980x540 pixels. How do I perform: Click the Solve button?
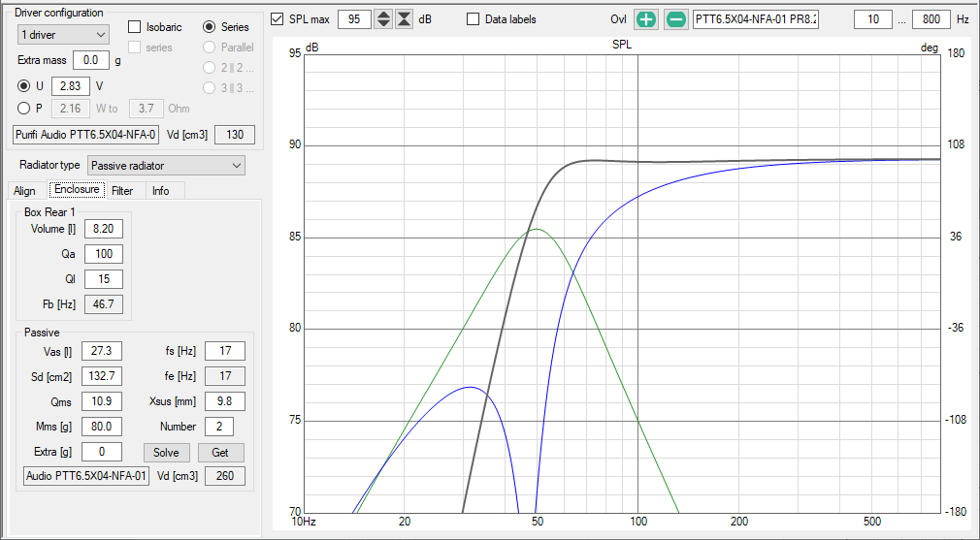(166, 453)
